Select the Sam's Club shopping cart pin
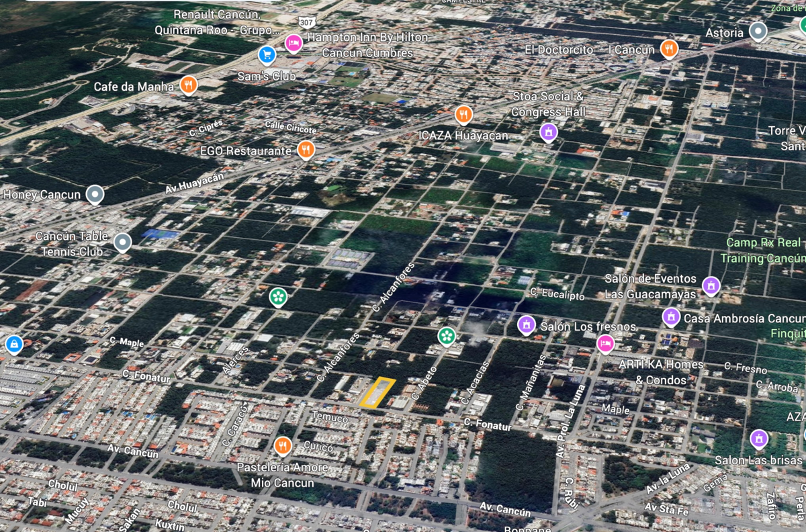This screenshot has height=532, width=806. click(267, 54)
